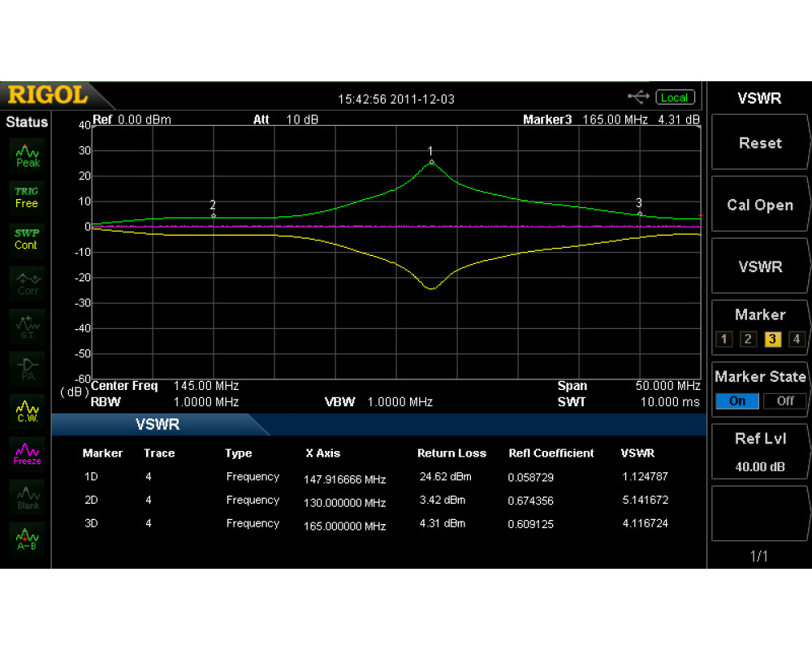Click the Corr correction status icon
This screenshot has height=650, width=812.
28,282
